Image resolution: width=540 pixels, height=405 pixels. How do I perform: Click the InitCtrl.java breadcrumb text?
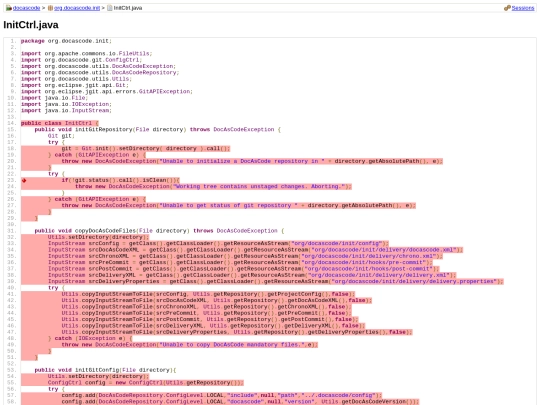pos(128,8)
